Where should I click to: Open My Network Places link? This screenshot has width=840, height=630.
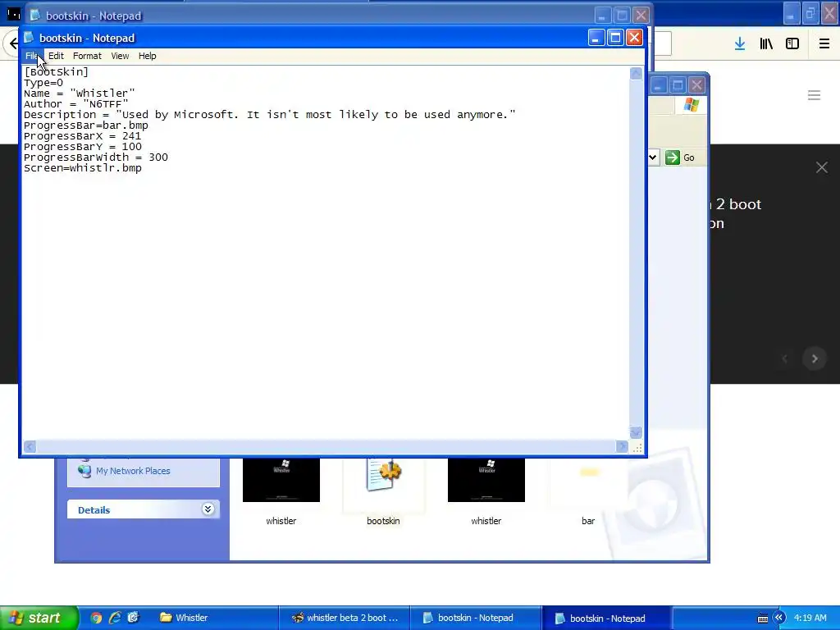point(133,471)
